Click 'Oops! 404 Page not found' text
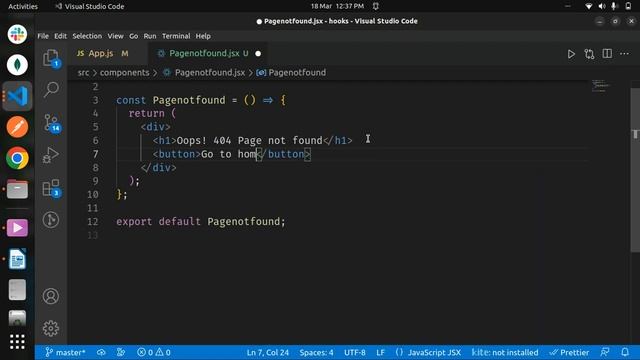The height and width of the screenshot is (360, 640). point(249,140)
